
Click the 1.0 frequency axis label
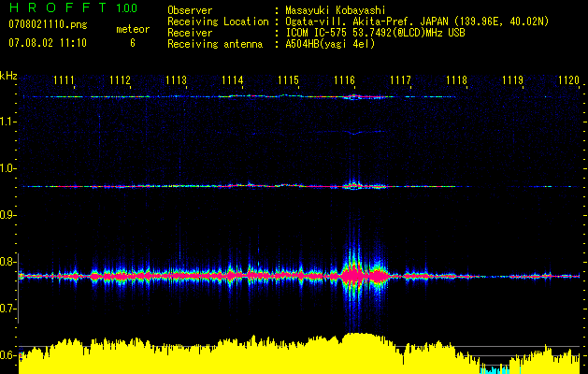point(8,168)
